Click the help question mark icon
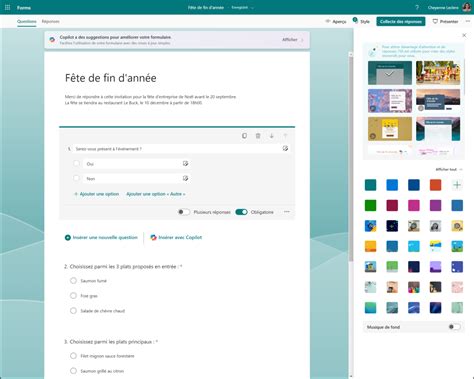 click(x=417, y=7)
